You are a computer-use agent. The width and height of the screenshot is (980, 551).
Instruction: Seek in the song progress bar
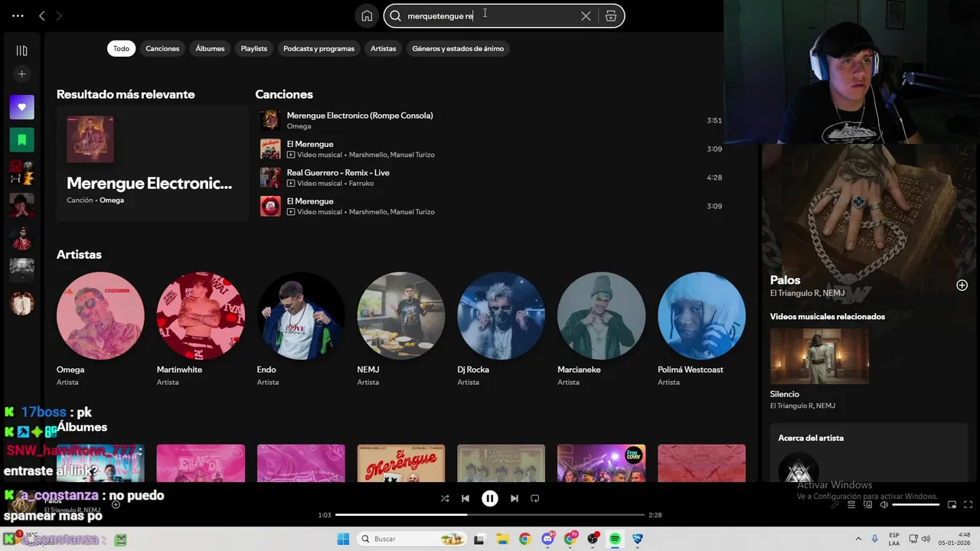pyautogui.click(x=490, y=515)
